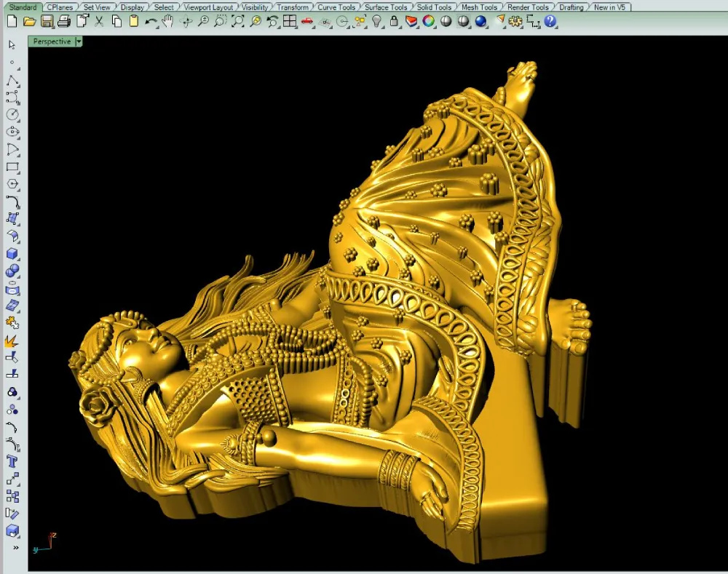
Task: Select the Standard toolbar tab
Action: 23,7
